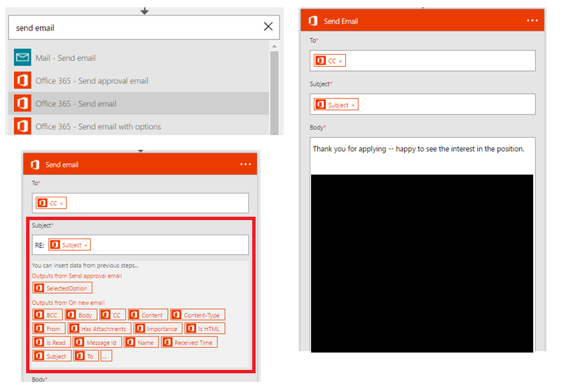Insert the BCC output token

click(x=47, y=315)
